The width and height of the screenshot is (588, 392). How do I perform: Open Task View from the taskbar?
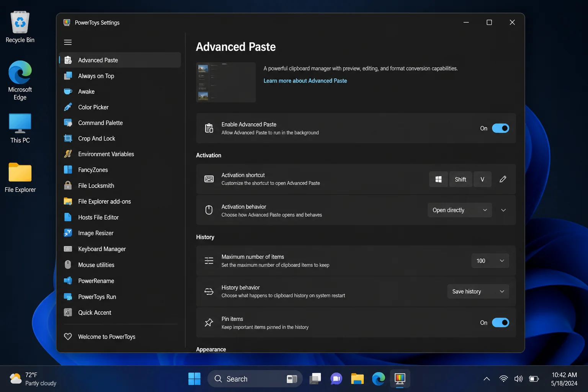tap(315, 379)
